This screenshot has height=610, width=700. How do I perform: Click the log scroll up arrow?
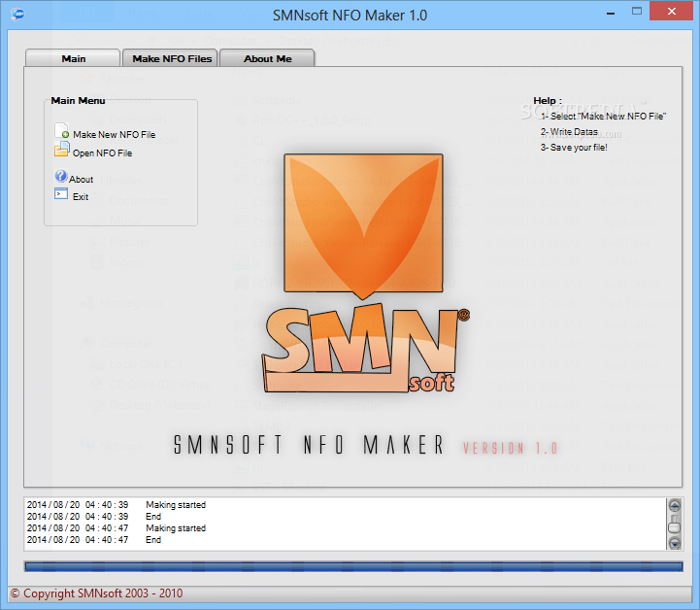(675, 505)
